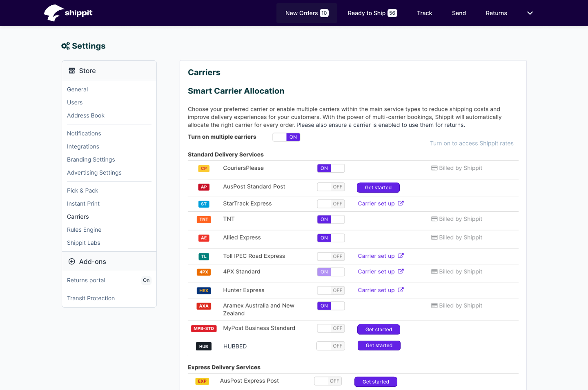Open Notifications settings

tap(84, 133)
